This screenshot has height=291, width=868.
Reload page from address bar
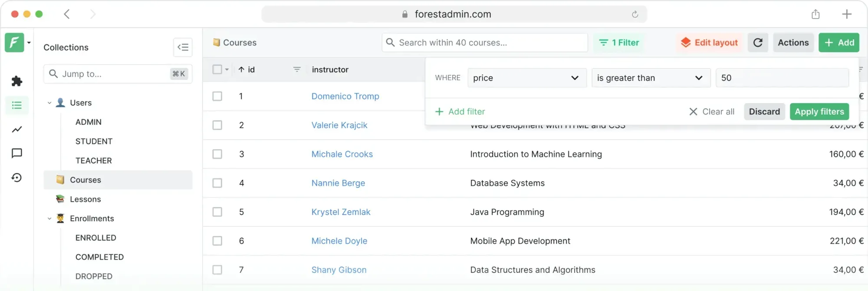635,14
